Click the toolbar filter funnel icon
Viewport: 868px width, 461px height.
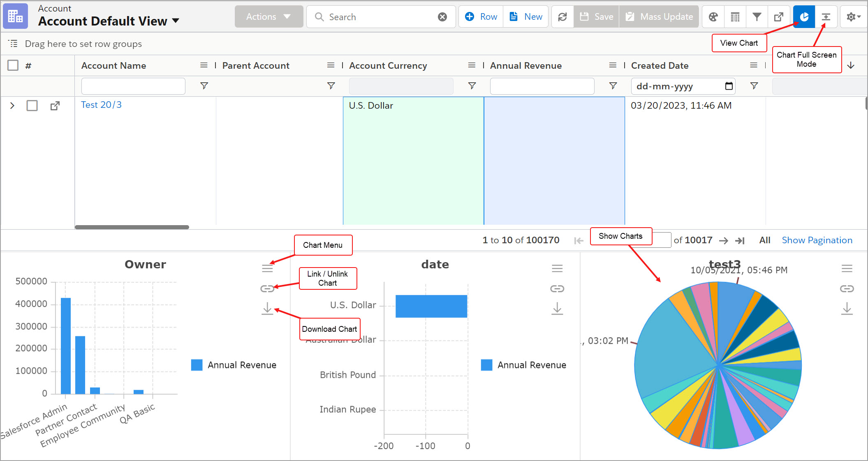click(757, 17)
